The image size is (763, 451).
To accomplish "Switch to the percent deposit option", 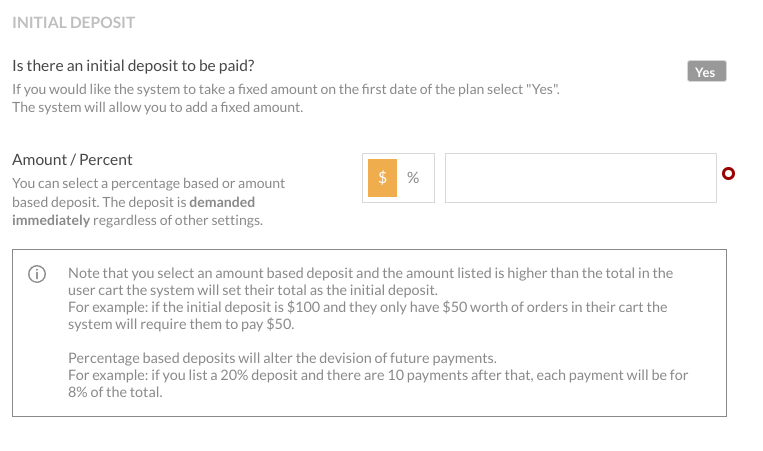I will [413, 178].
